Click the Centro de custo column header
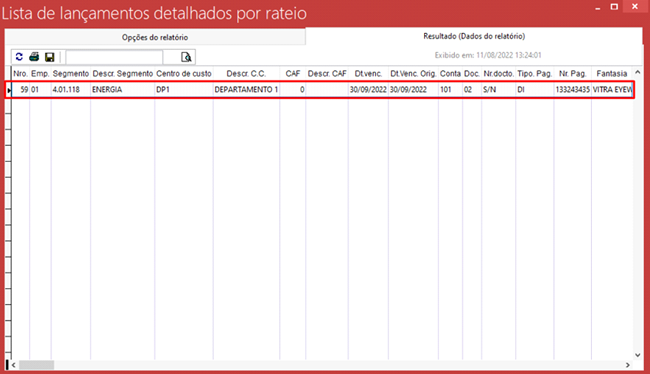Screen dimensions: 650x374 click(184, 74)
